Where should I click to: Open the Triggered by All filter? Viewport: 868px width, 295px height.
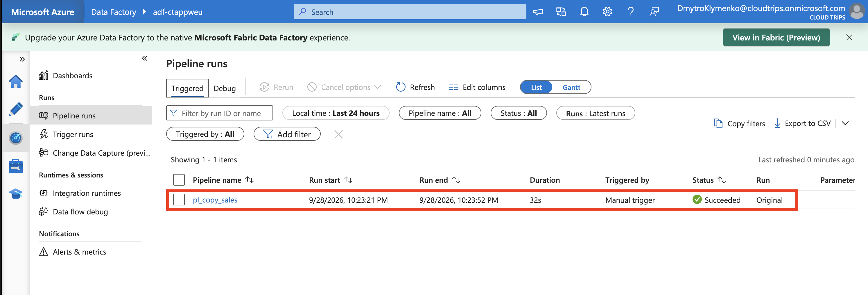[x=205, y=134]
